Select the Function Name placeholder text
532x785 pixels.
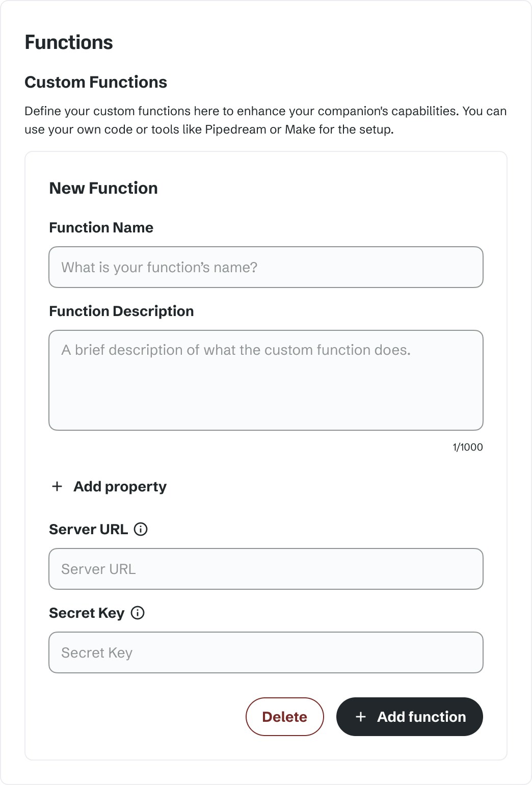(159, 267)
